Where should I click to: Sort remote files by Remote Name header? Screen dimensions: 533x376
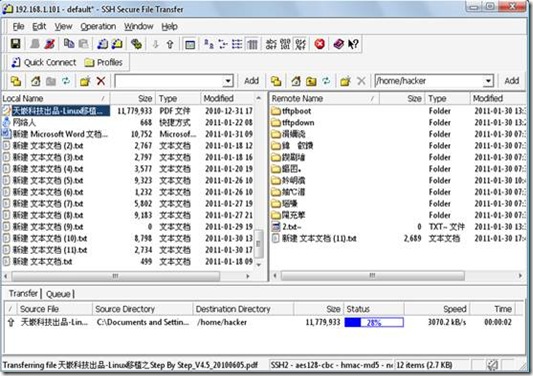click(324, 99)
